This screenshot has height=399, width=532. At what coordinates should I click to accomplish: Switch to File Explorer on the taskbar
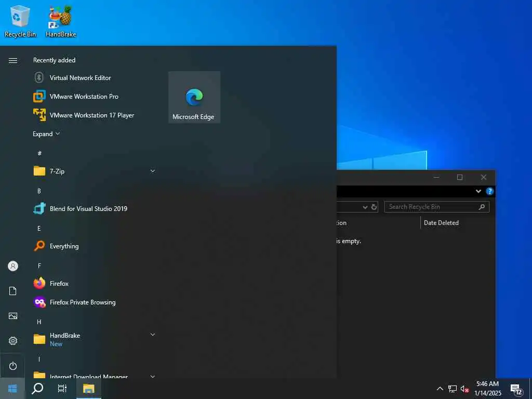click(88, 389)
